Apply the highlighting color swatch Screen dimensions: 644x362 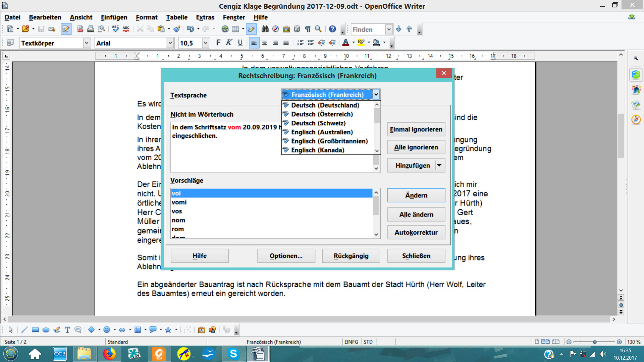(x=361, y=43)
